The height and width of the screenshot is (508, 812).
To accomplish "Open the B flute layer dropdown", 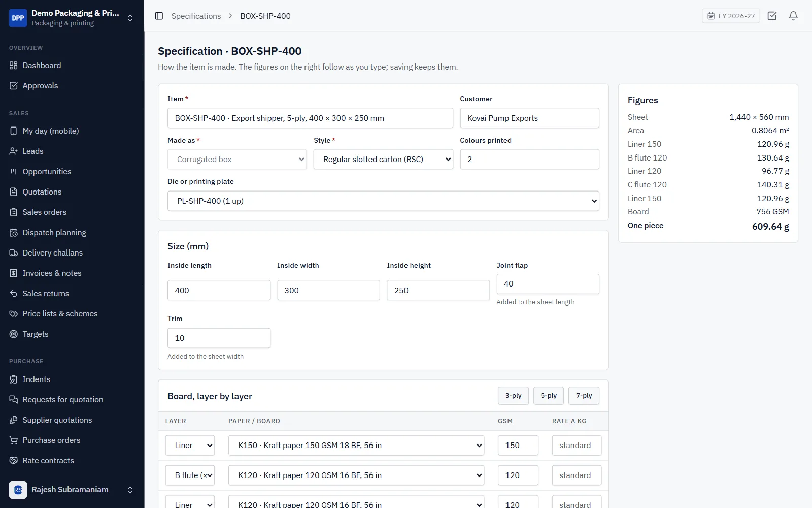I will (190, 475).
